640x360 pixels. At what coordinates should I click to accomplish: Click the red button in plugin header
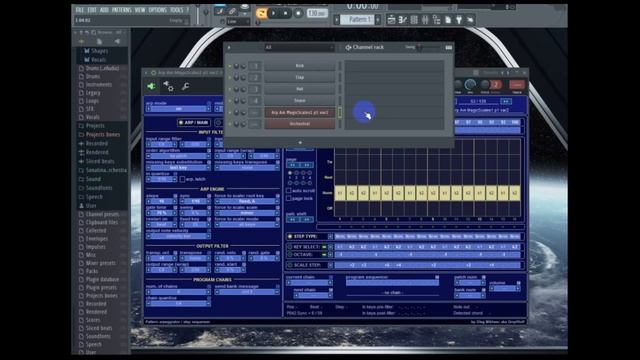click(517, 84)
